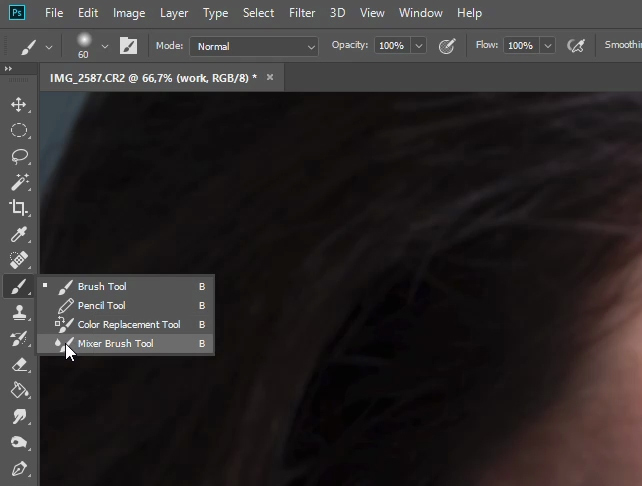Select the Elliptical Marquee tool
This screenshot has width=642, height=486.
(19, 130)
